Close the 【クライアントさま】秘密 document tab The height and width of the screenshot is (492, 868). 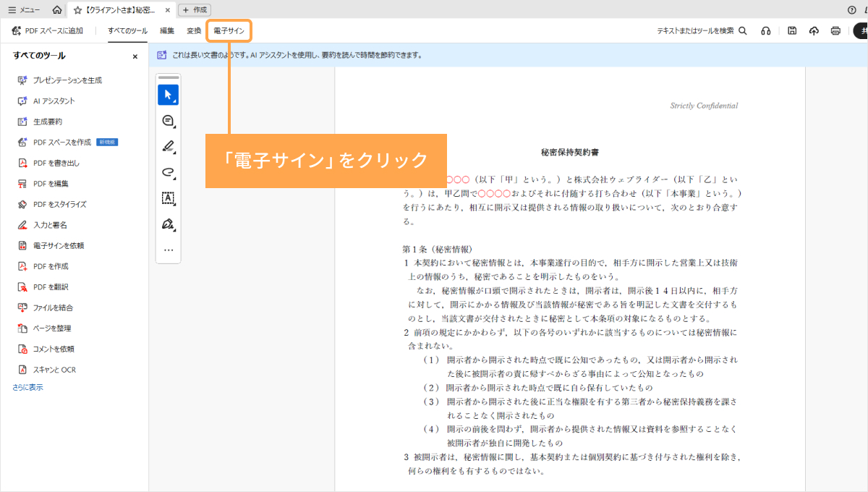point(168,10)
